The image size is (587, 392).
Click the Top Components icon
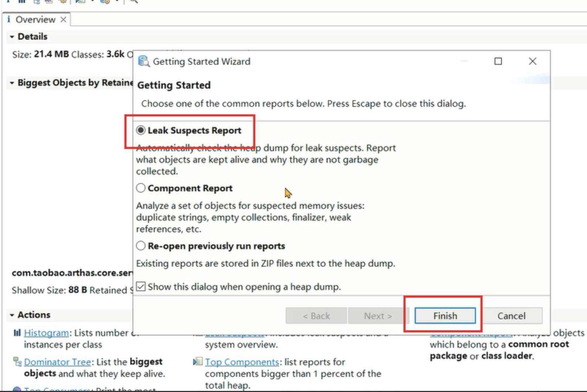pos(198,361)
